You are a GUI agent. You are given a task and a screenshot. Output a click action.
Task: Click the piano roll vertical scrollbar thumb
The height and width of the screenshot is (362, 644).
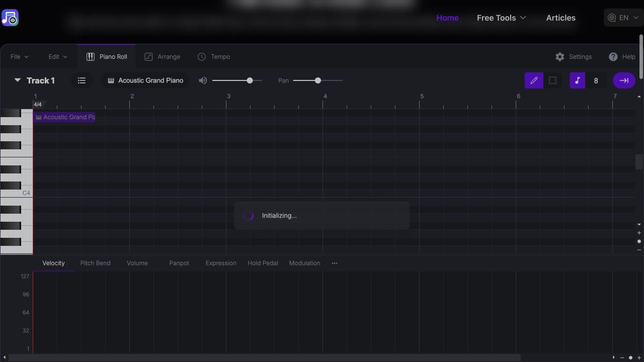pos(639,162)
